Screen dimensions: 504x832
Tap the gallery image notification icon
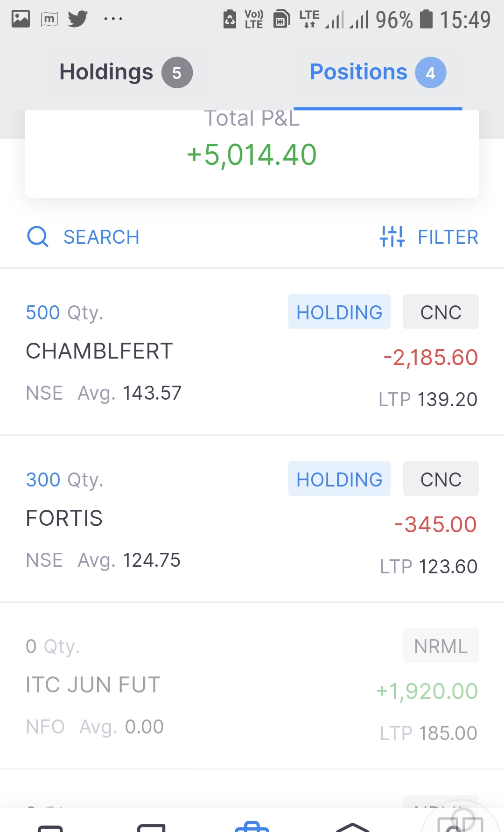click(x=21, y=19)
